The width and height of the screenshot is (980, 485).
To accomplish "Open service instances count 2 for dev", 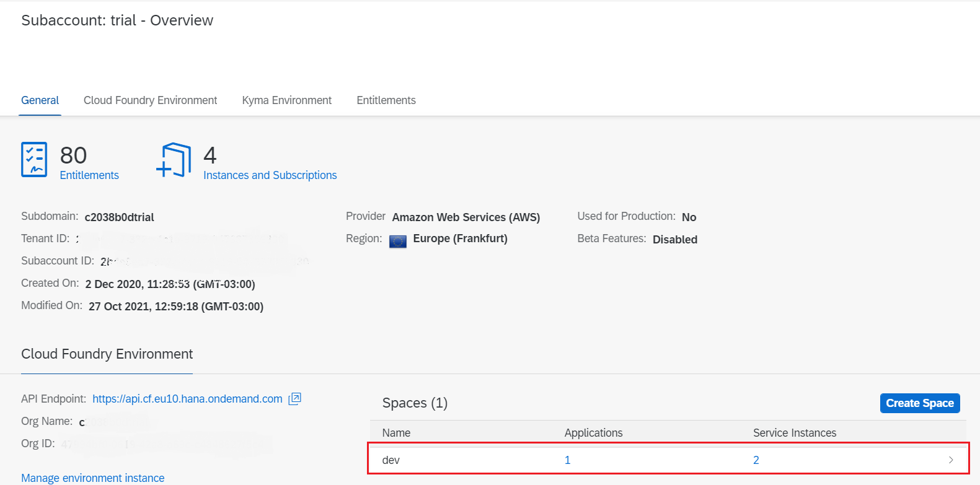I will 756,460.
